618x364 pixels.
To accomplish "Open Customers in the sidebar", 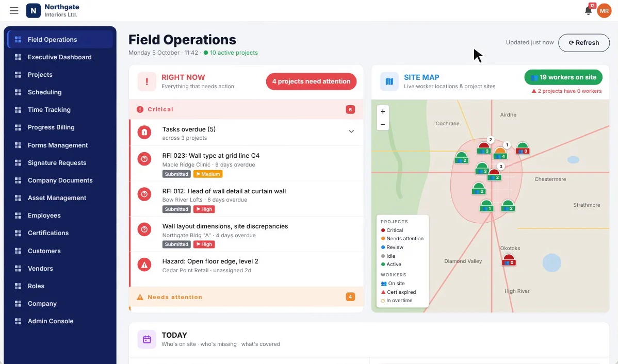I will pyautogui.click(x=60, y=251).
